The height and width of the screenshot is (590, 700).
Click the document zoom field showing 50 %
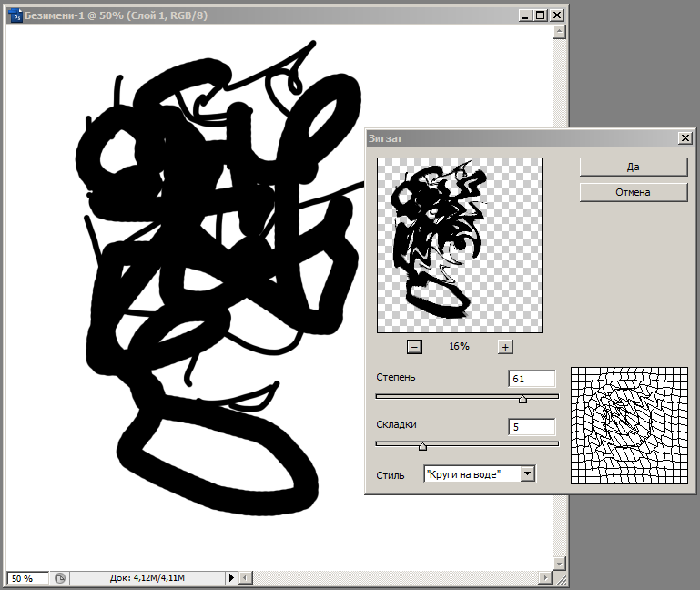point(27,578)
